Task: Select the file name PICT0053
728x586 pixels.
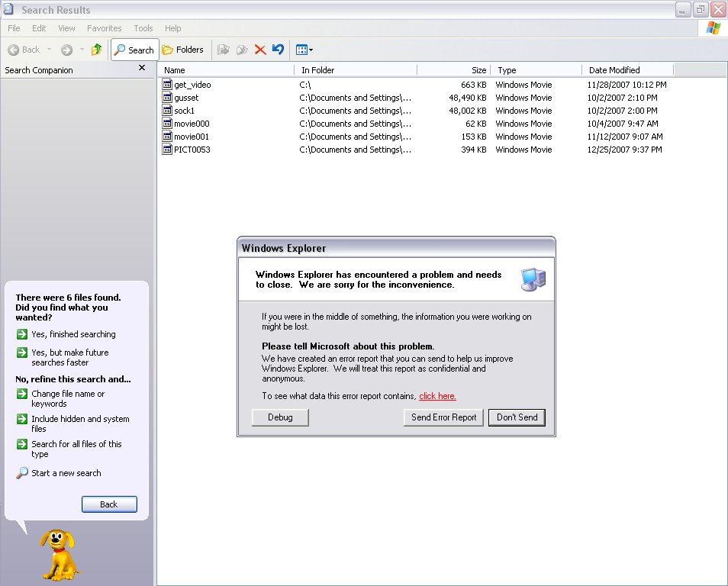Action: coord(192,150)
